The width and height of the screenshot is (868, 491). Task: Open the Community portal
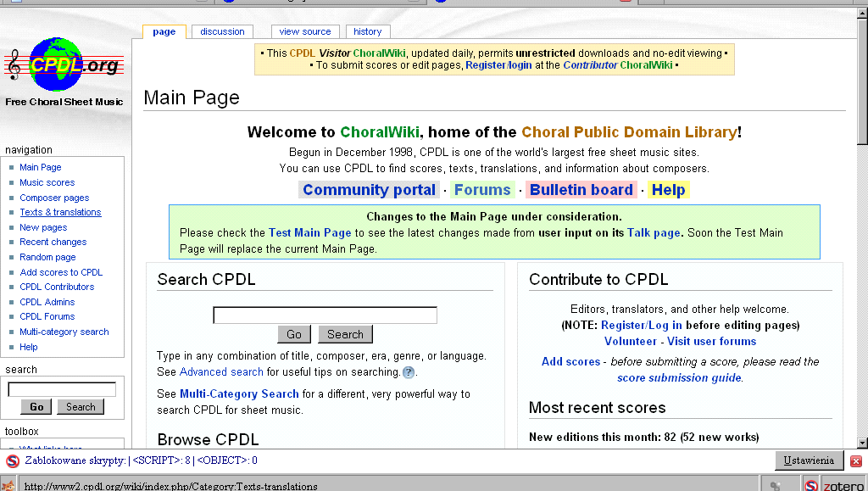click(370, 190)
